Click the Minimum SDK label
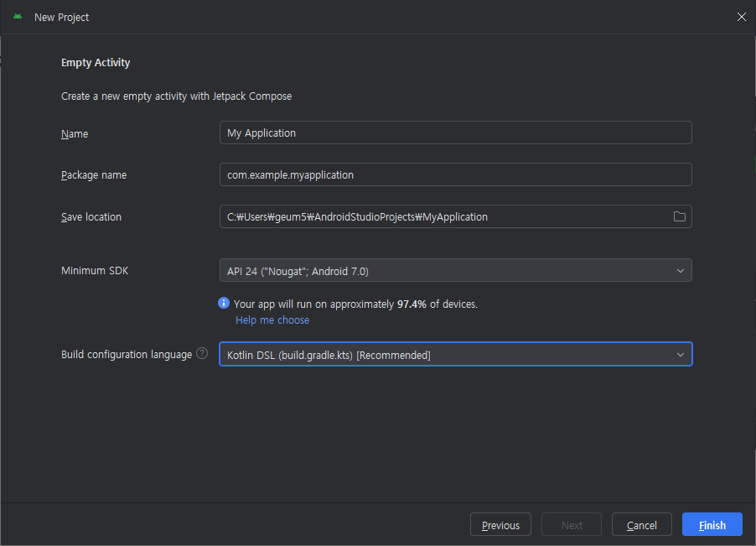Screen dimensions: 756x546 (95, 271)
